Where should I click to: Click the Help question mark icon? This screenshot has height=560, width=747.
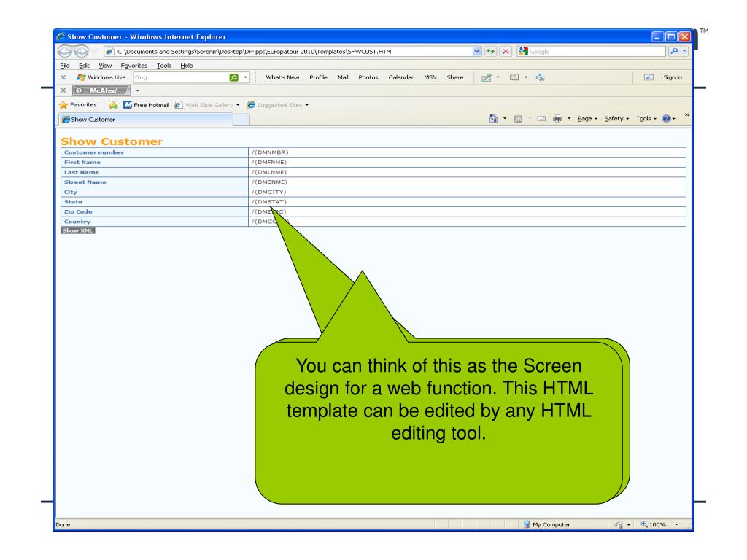(x=666, y=119)
